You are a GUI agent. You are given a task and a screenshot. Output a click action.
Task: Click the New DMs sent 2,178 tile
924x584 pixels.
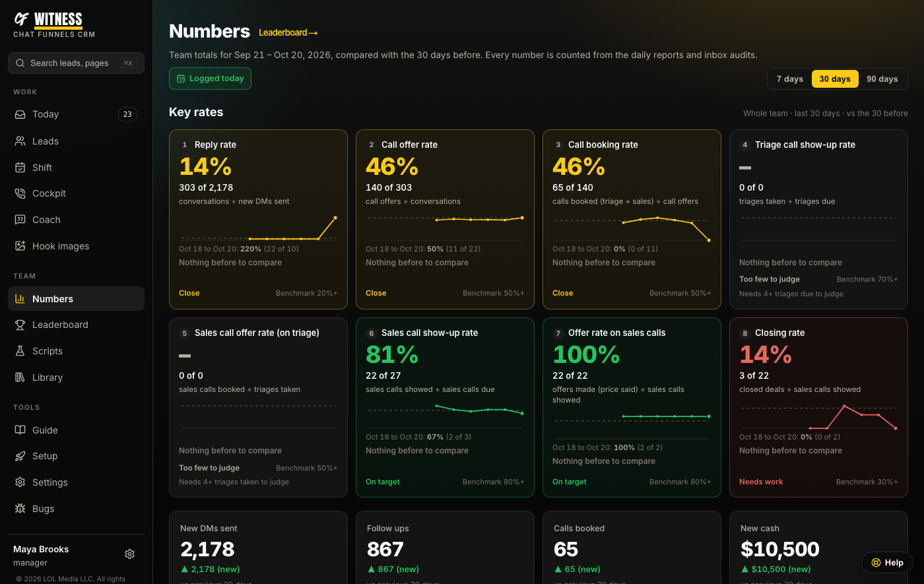[258, 547]
